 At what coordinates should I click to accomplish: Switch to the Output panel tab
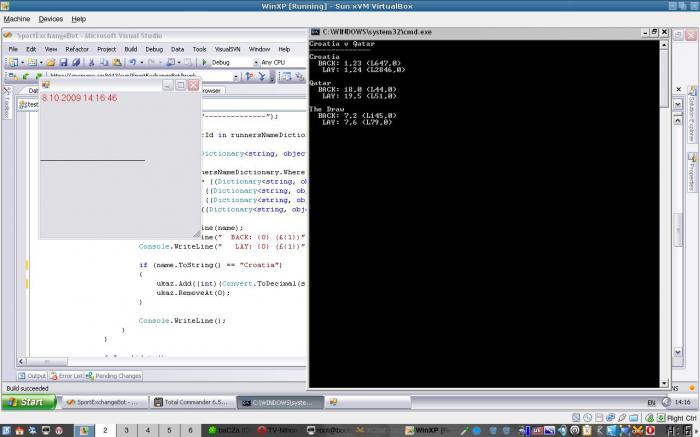pyautogui.click(x=32, y=376)
